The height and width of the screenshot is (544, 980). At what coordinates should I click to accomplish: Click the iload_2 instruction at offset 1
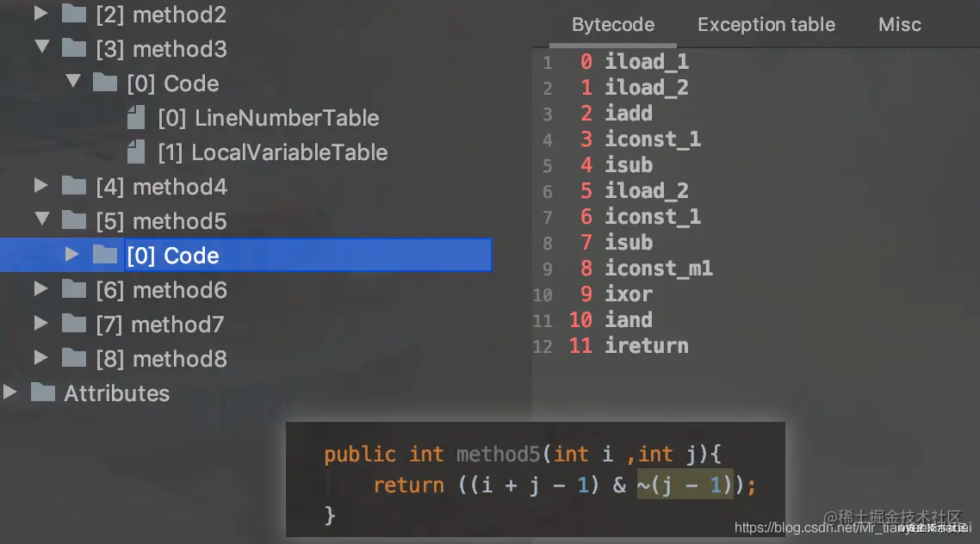(646, 88)
